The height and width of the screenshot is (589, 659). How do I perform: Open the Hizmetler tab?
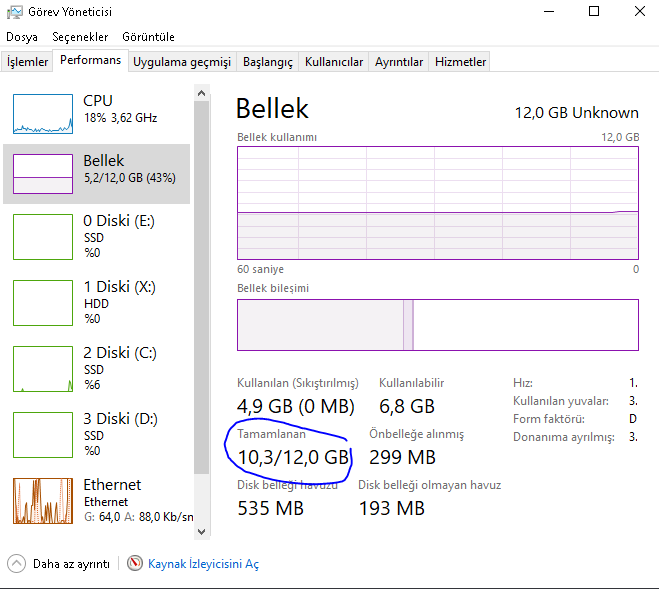click(460, 62)
